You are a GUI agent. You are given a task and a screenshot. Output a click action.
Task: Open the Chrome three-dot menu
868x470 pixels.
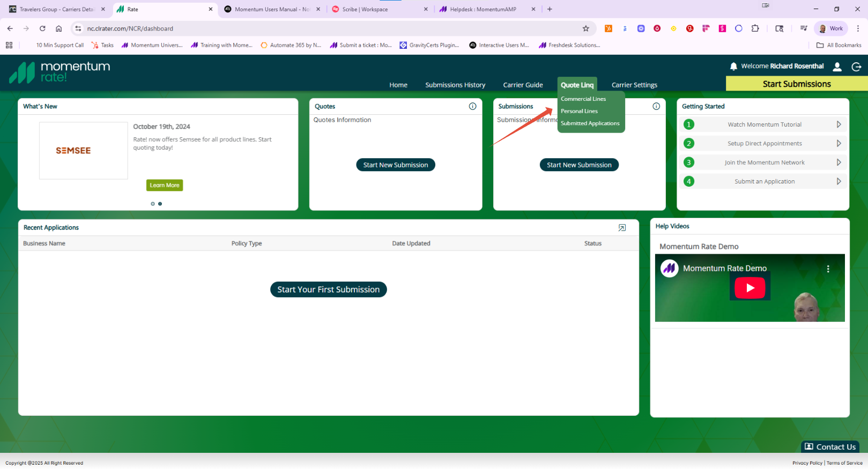click(x=858, y=28)
